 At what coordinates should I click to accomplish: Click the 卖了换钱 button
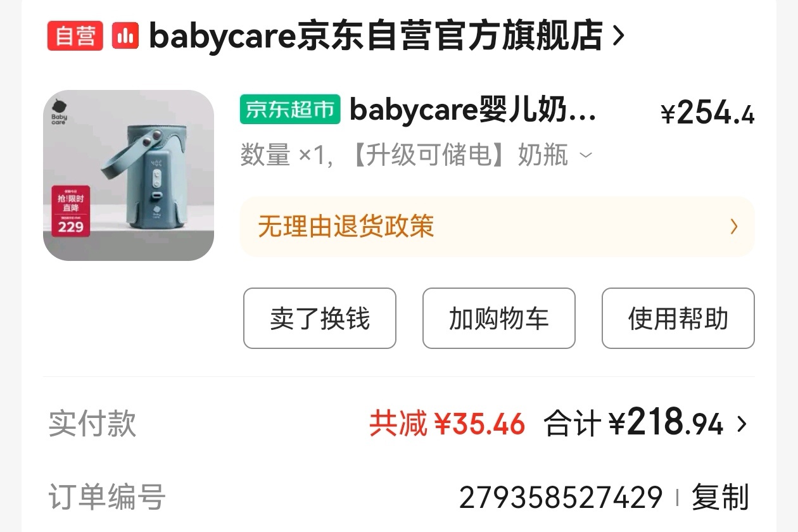320,319
